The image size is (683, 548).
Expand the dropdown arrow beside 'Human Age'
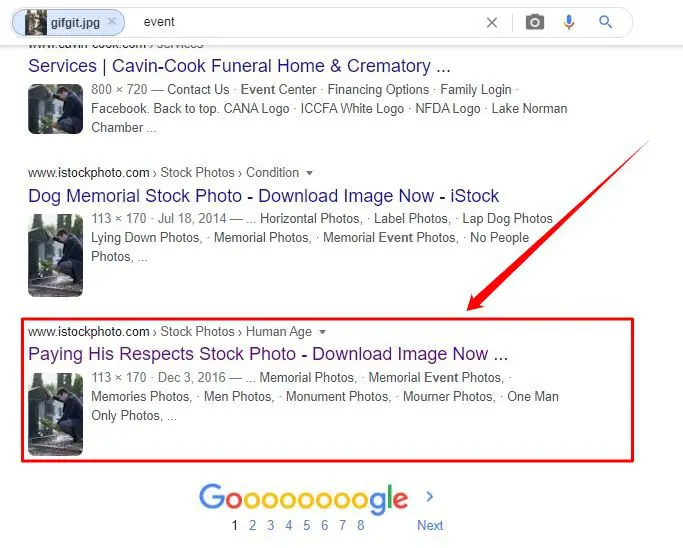[322, 332]
